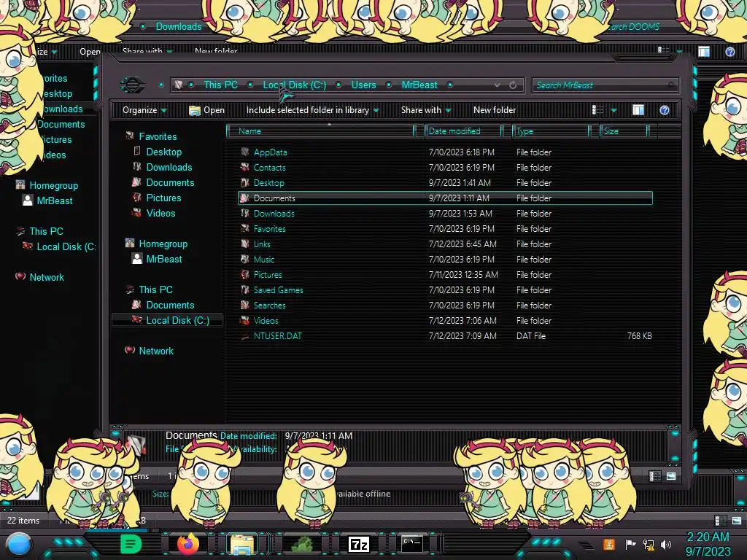This screenshot has height=560, width=747.
Task: Switch to large icons view in status bar
Action: click(671, 476)
